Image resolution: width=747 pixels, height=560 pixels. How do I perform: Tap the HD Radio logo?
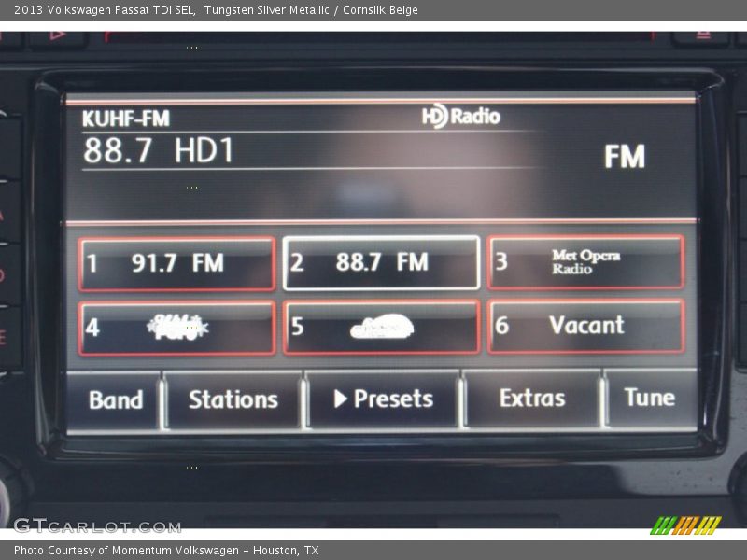tap(458, 116)
